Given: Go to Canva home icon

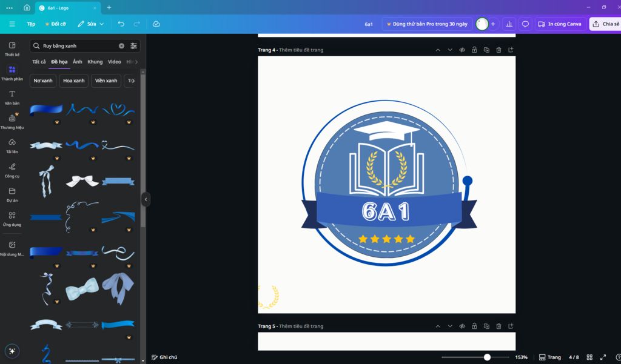Looking at the screenshot, I should (x=27, y=7).
